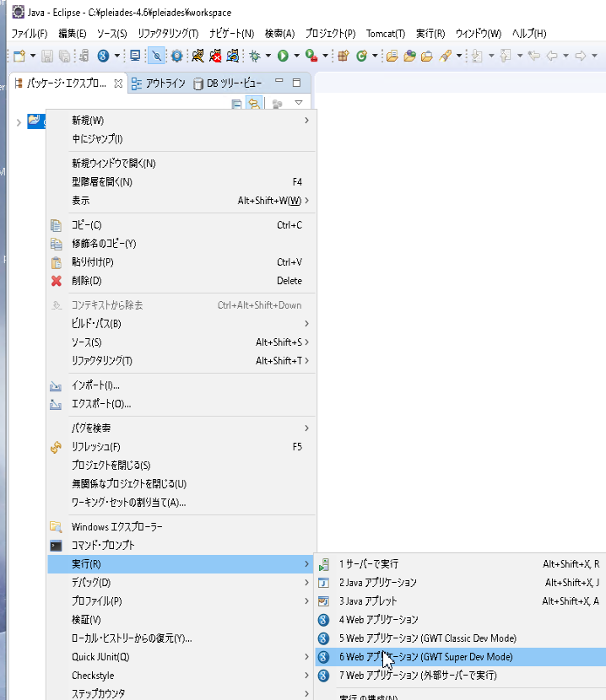The image size is (606, 700).
Task: Select 貼り付け(P) in context menu
Action: tap(181, 262)
